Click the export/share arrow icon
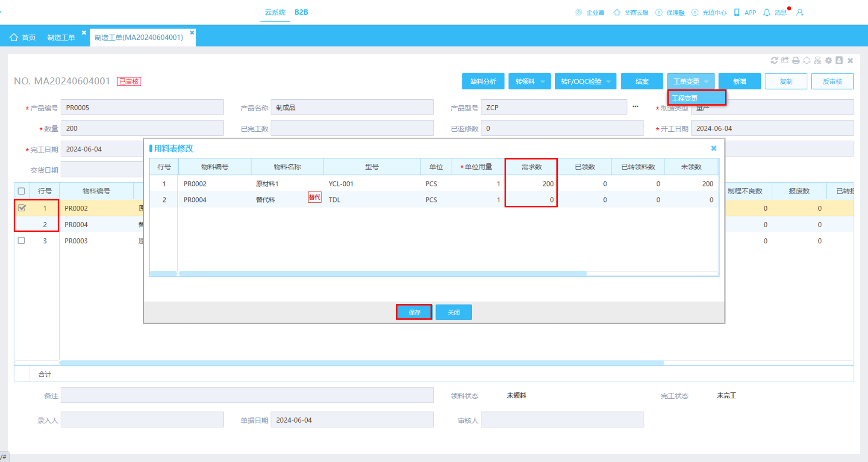This screenshot has height=462, width=868. tap(785, 60)
